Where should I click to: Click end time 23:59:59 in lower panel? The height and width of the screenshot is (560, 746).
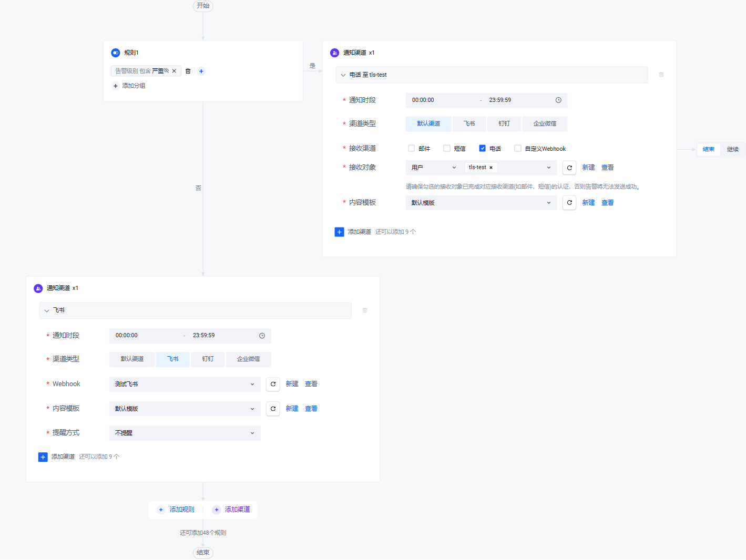click(x=204, y=335)
